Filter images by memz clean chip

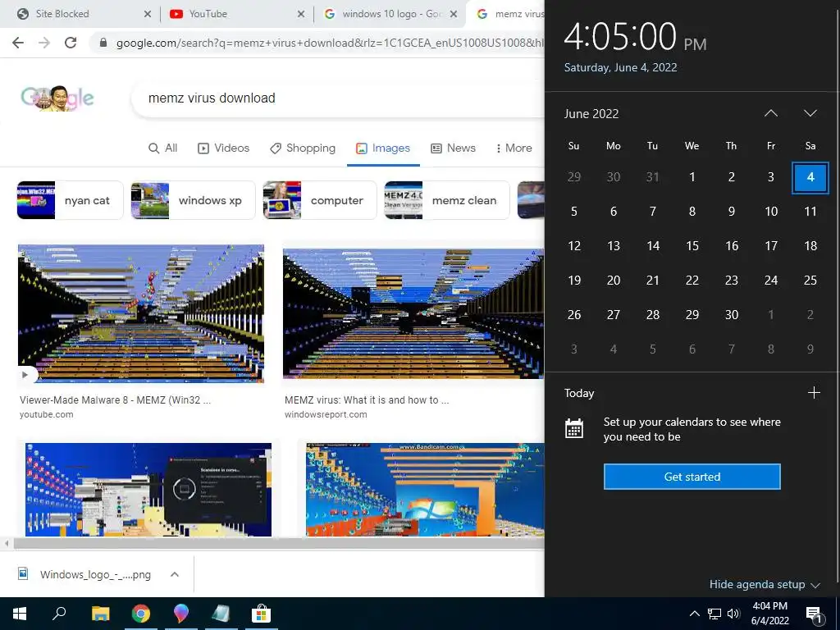click(447, 200)
